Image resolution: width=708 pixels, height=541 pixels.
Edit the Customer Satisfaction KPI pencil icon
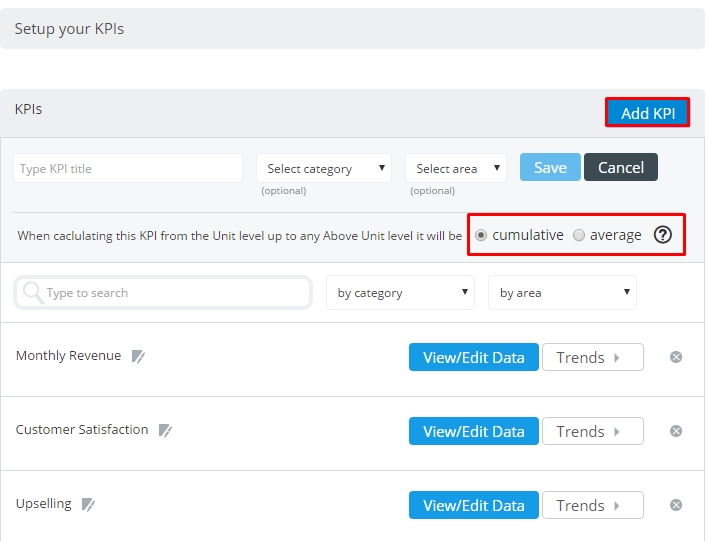coord(165,430)
